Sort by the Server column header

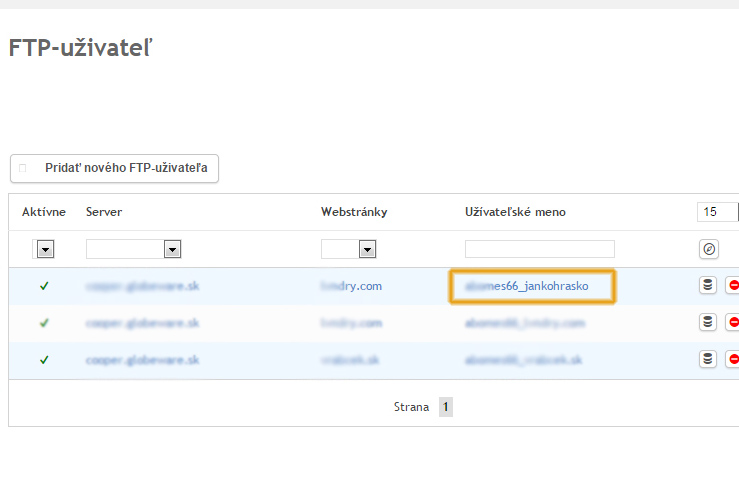click(104, 212)
